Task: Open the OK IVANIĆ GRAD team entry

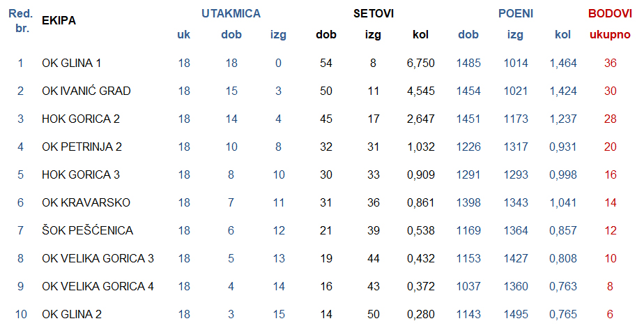Action: pyautogui.click(x=86, y=91)
